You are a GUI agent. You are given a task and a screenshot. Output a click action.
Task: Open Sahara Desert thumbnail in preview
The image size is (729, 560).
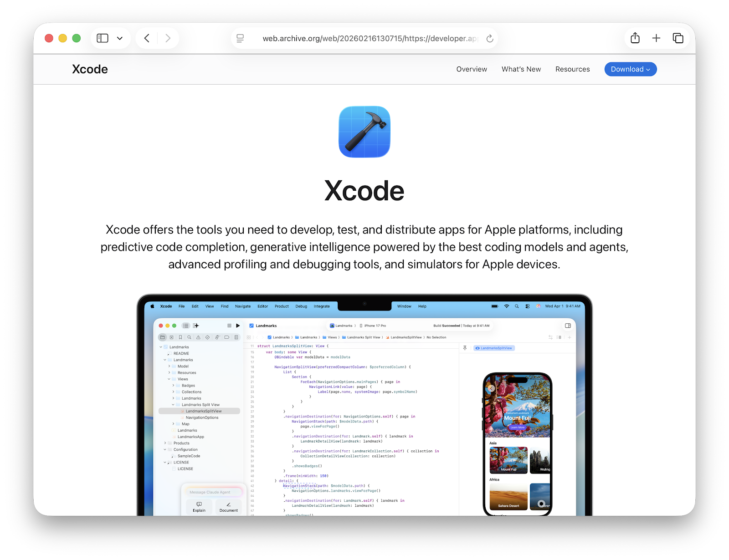(508, 497)
